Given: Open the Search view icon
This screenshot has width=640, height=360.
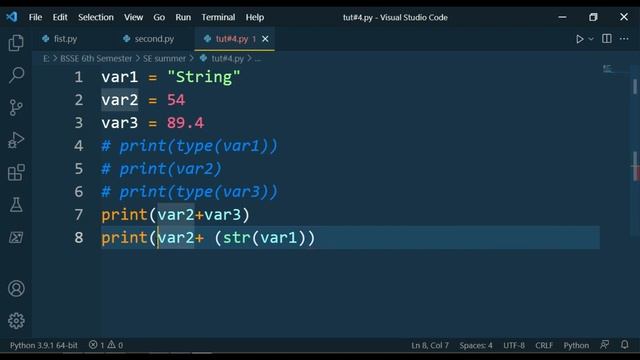Looking at the screenshot, I should (16, 75).
